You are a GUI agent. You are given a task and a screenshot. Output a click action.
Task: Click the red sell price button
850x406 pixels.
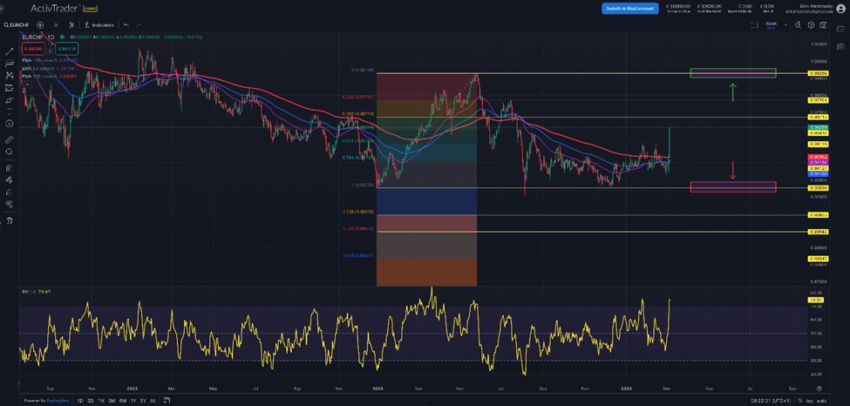coord(34,48)
